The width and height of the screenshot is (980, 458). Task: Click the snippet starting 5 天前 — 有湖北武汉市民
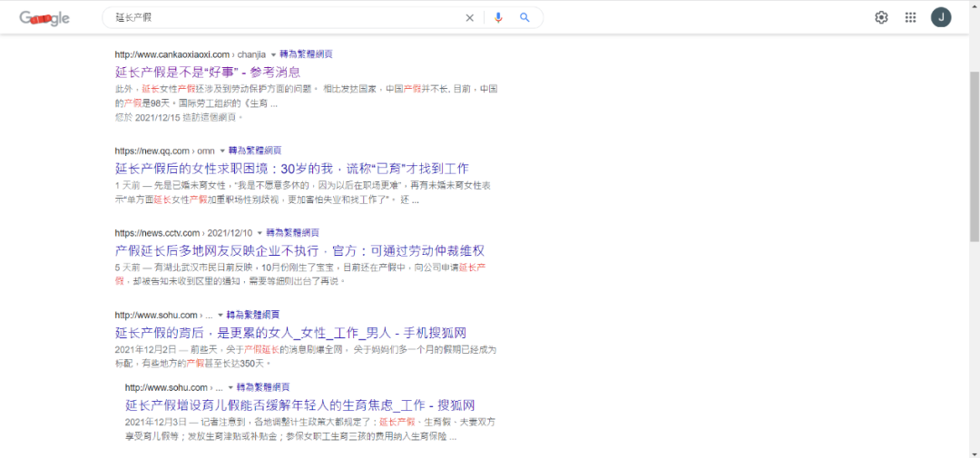[301, 274]
